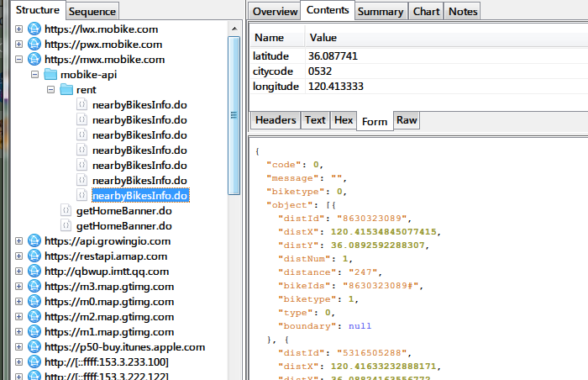Click the rent folder icon
This screenshot has width=588, height=380.
[x=66, y=89]
